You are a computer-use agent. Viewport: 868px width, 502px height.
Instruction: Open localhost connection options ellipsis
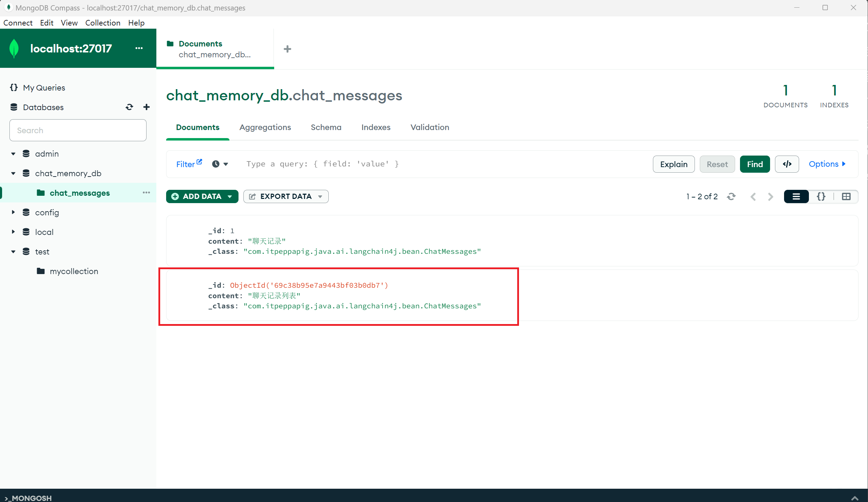click(x=139, y=48)
